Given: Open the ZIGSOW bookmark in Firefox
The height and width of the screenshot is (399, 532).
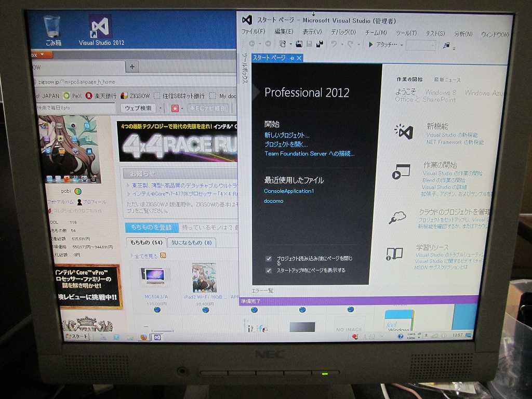Looking at the screenshot, I should point(136,96).
